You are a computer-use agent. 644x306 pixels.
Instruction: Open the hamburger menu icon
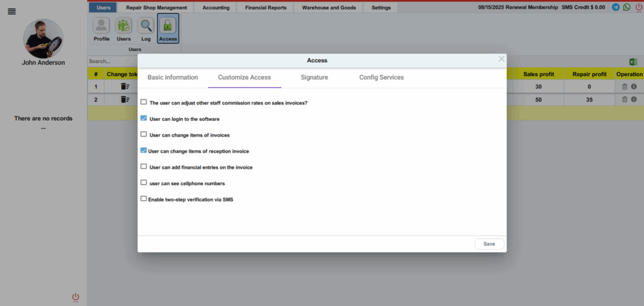12,11
